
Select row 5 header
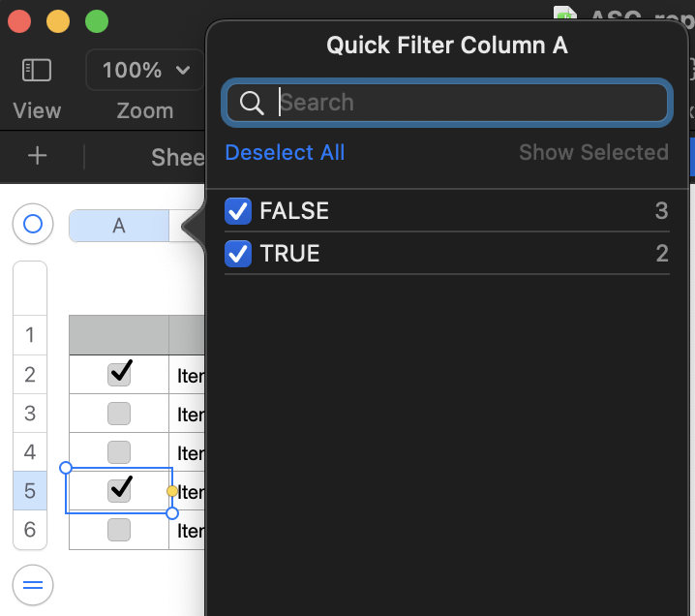[30, 491]
